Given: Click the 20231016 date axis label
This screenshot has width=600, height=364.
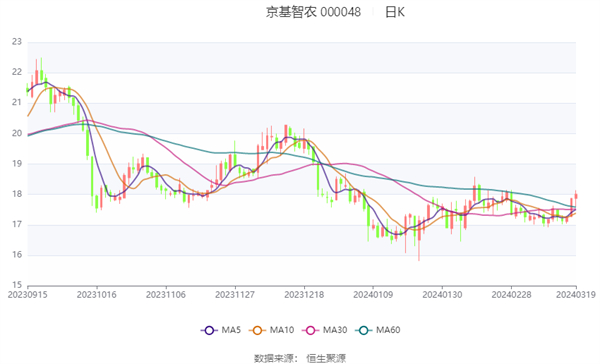Looking at the screenshot, I should tap(96, 295).
